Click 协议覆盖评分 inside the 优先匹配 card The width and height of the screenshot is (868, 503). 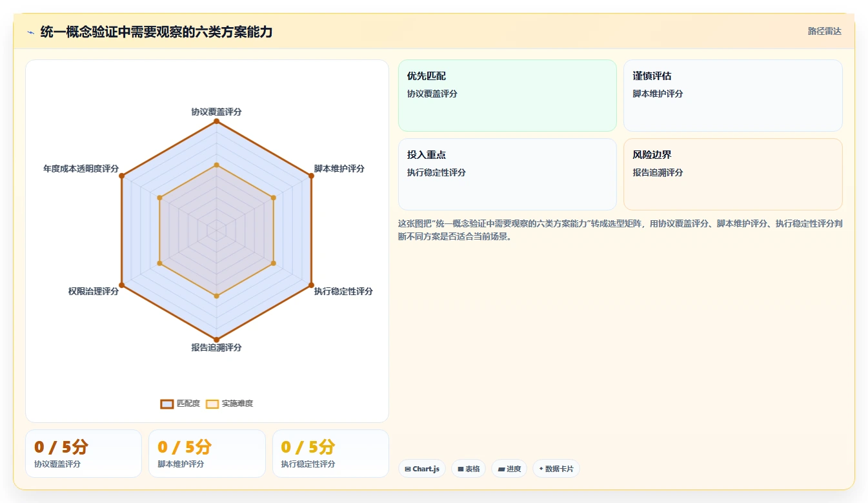tap(432, 94)
